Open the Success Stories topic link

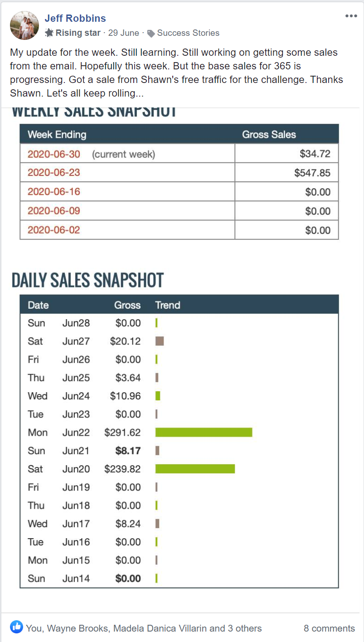click(x=188, y=33)
